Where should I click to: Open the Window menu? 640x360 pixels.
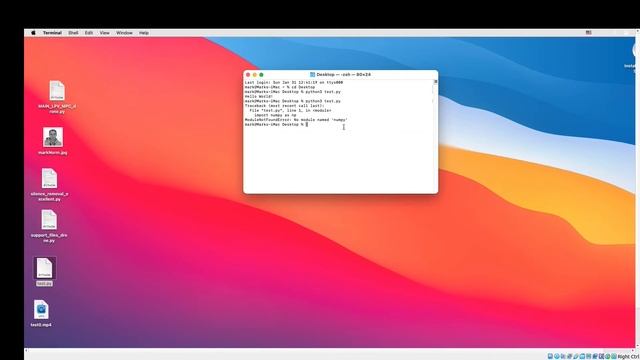pyautogui.click(x=124, y=33)
